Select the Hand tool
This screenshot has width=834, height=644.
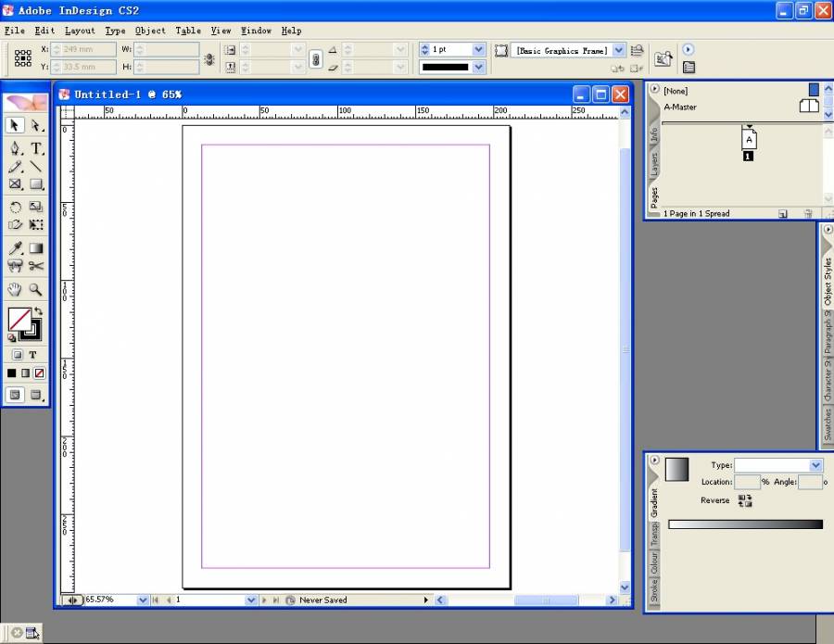pyautogui.click(x=15, y=290)
